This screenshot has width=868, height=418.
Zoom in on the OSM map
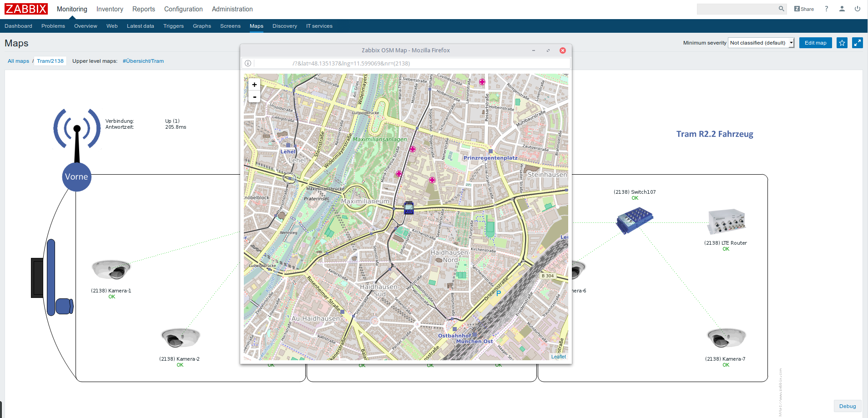pyautogui.click(x=254, y=85)
